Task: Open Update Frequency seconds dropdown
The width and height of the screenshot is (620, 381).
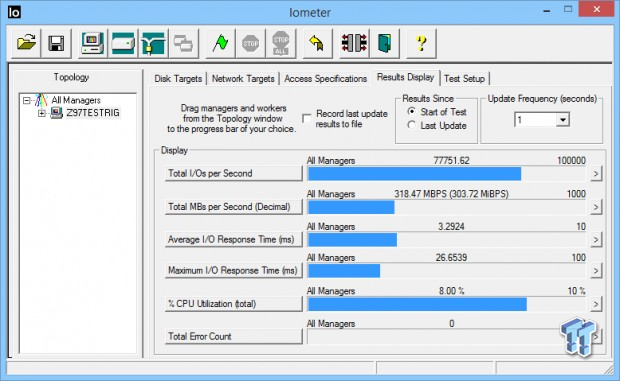Action: [562, 119]
